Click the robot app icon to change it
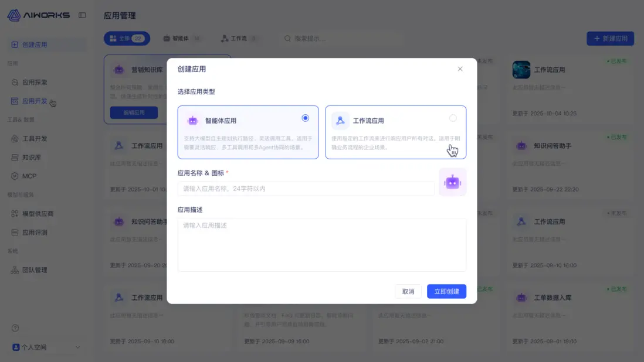This screenshot has width=644, height=362. [x=452, y=182]
